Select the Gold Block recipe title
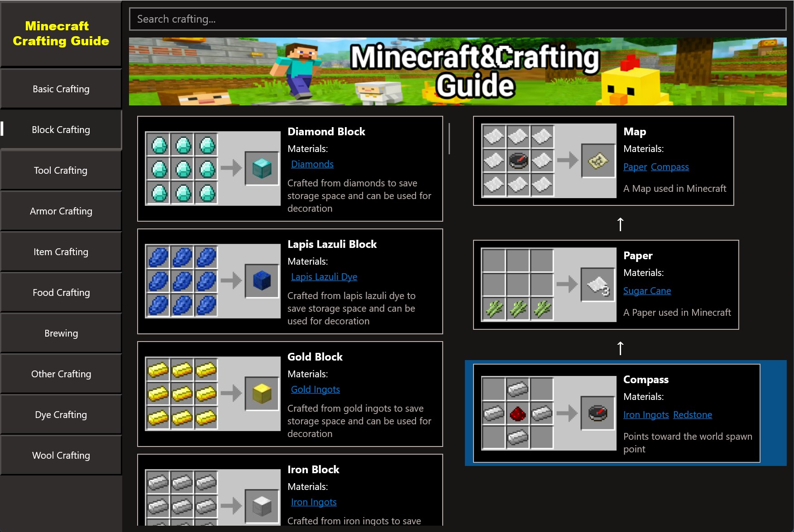The image size is (794, 532). point(315,357)
